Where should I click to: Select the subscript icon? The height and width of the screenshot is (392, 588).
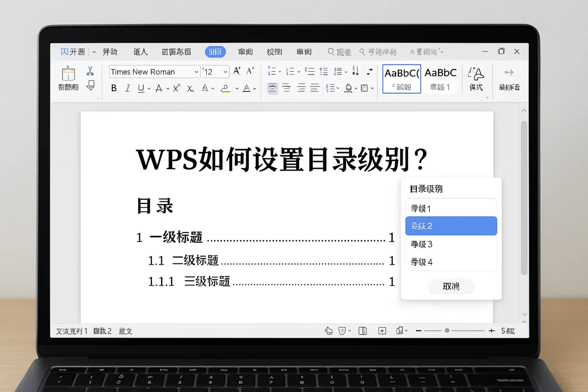pos(189,89)
